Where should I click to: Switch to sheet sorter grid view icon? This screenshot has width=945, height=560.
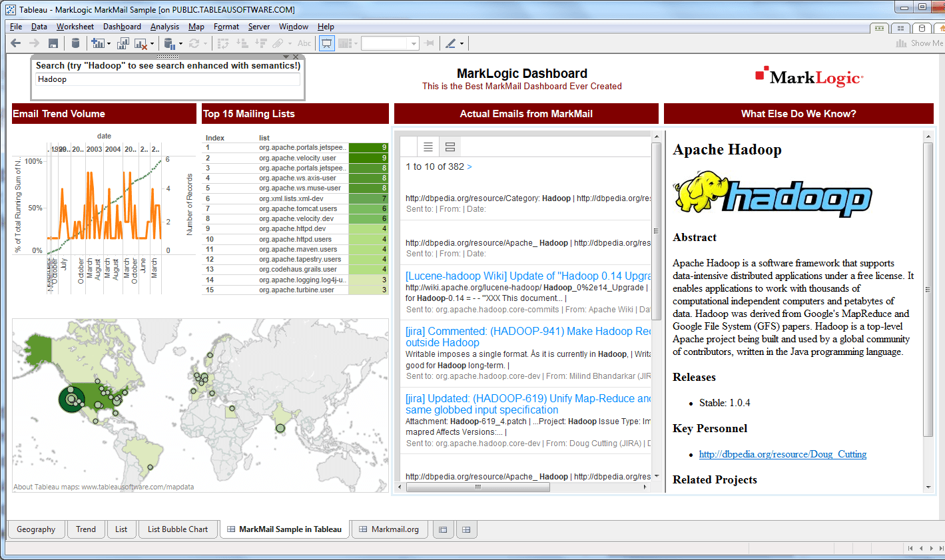(x=900, y=28)
